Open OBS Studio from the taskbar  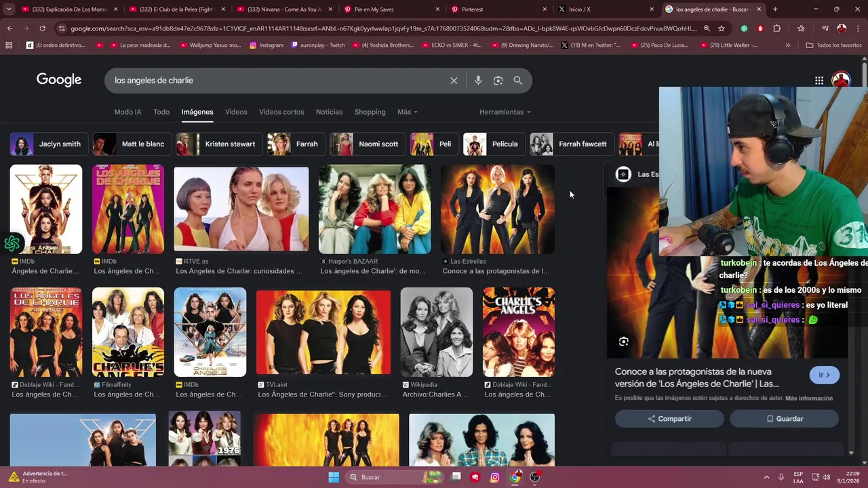(x=535, y=477)
